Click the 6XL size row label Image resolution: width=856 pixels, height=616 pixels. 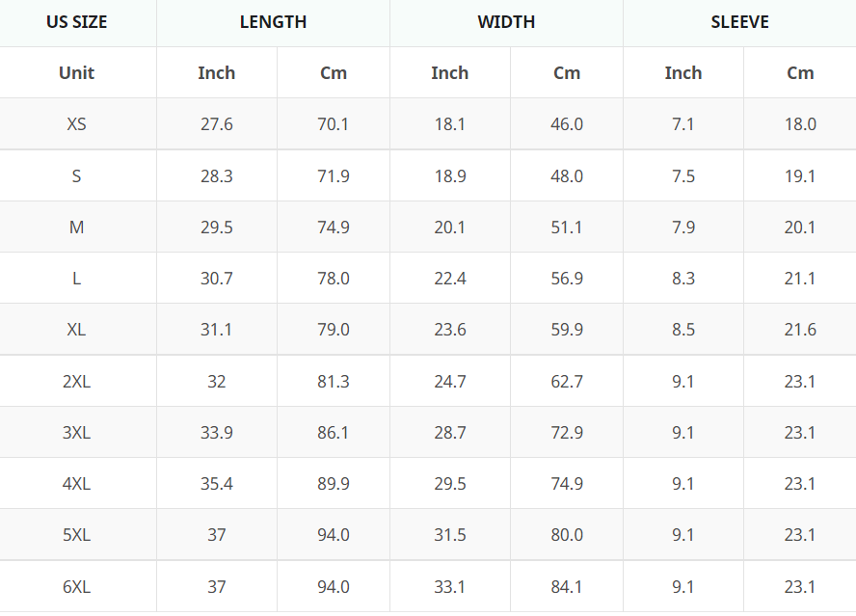pyautogui.click(x=76, y=586)
